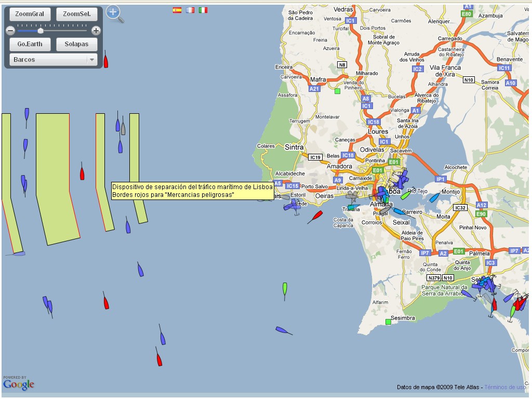This screenshot has height=399, width=532.
Task: Click the Solapas button
Action: [x=77, y=44]
